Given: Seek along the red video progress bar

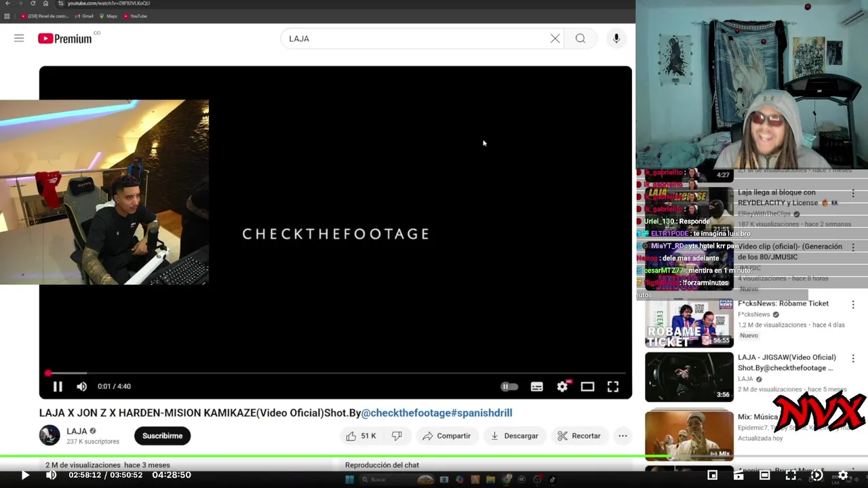Looking at the screenshot, I should [335, 373].
